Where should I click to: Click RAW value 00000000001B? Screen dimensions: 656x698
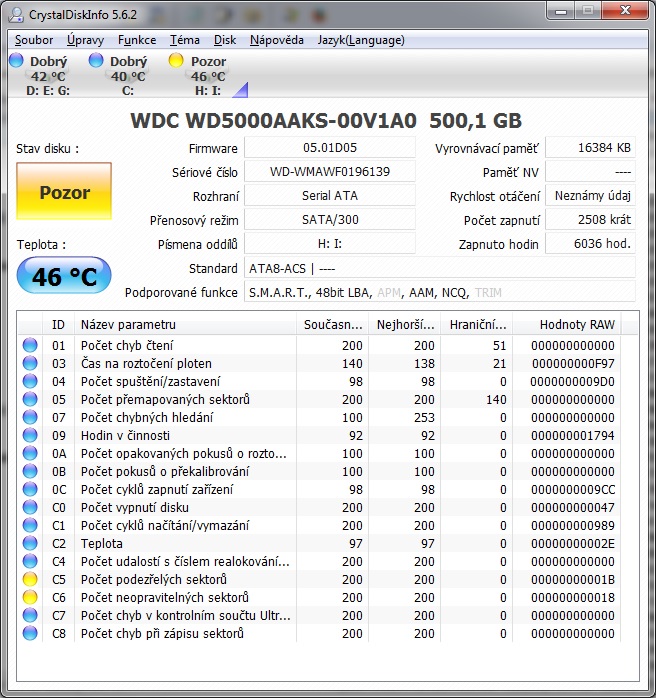[573, 580]
